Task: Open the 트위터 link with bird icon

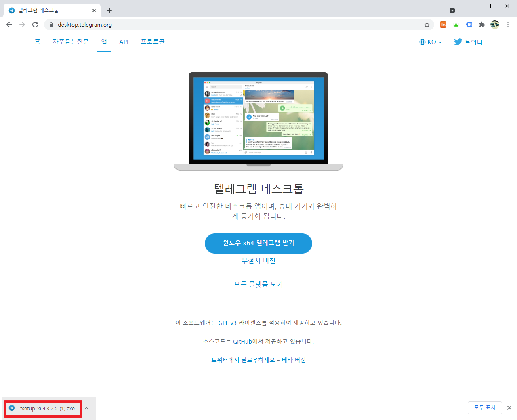Action: coord(469,42)
